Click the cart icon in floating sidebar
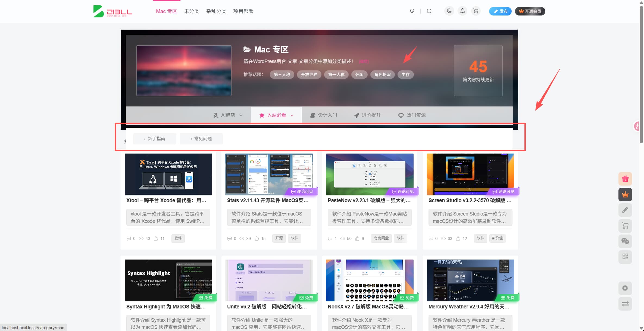644x331 pixels. (x=625, y=226)
